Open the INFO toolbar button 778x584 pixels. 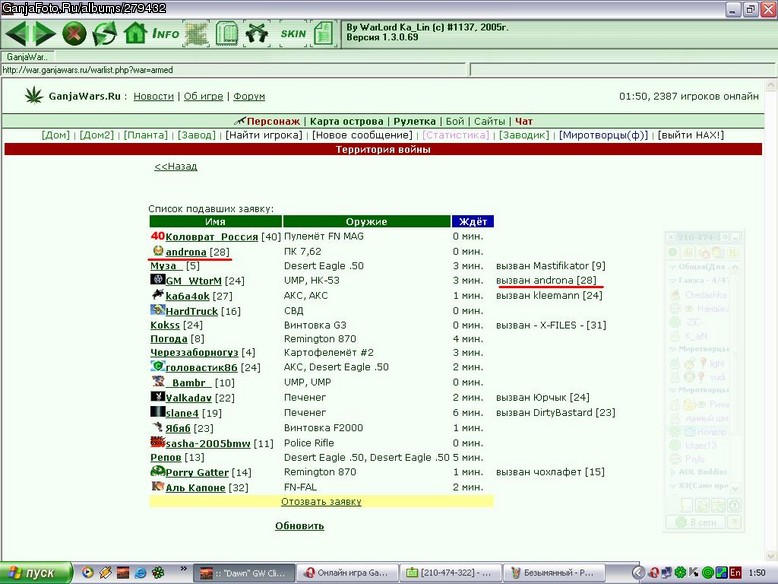click(166, 34)
